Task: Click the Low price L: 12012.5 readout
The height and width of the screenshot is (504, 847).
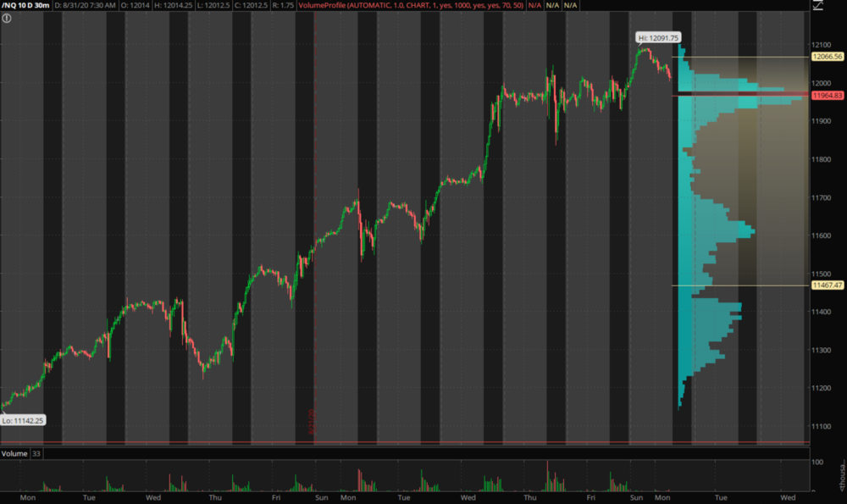Action: (x=213, y=5)
